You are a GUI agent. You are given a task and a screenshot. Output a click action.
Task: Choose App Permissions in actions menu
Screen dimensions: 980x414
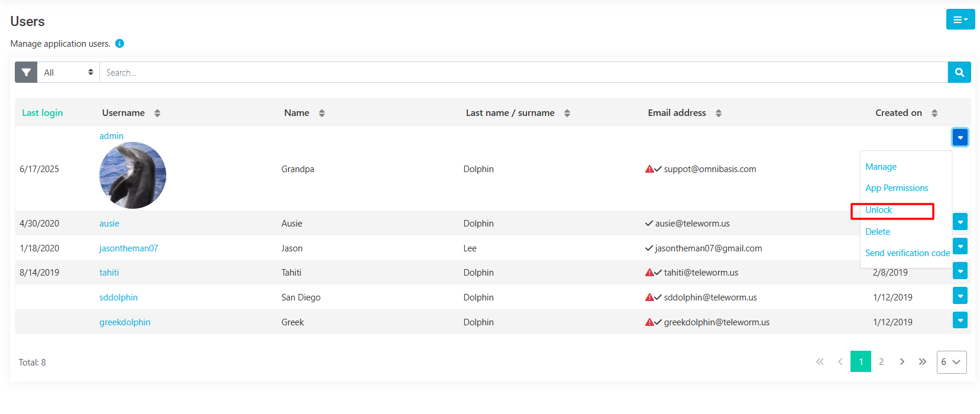897,188
